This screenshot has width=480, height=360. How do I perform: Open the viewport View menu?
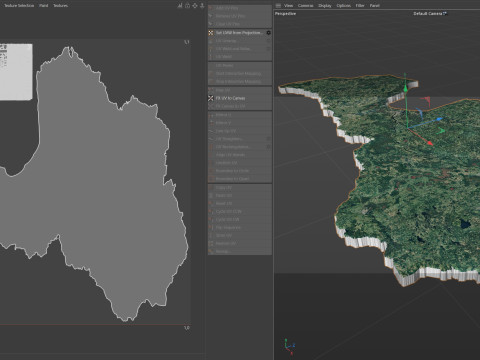tap(288, 5)
